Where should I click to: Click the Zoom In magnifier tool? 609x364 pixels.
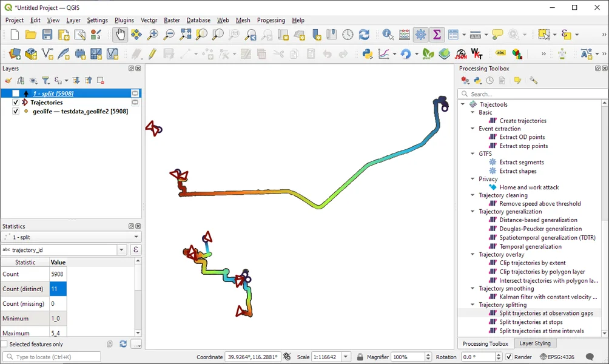[153, 35]
